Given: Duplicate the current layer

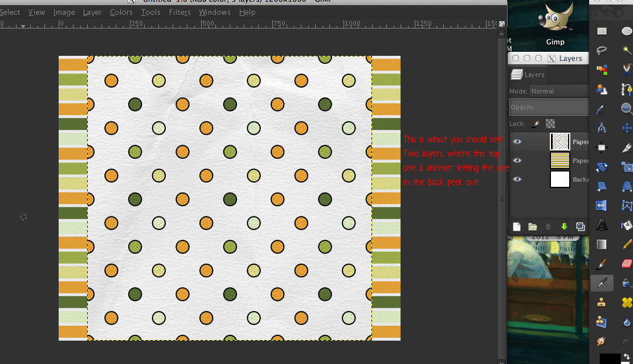Looking at the screenshot, I should click(580, 226).
